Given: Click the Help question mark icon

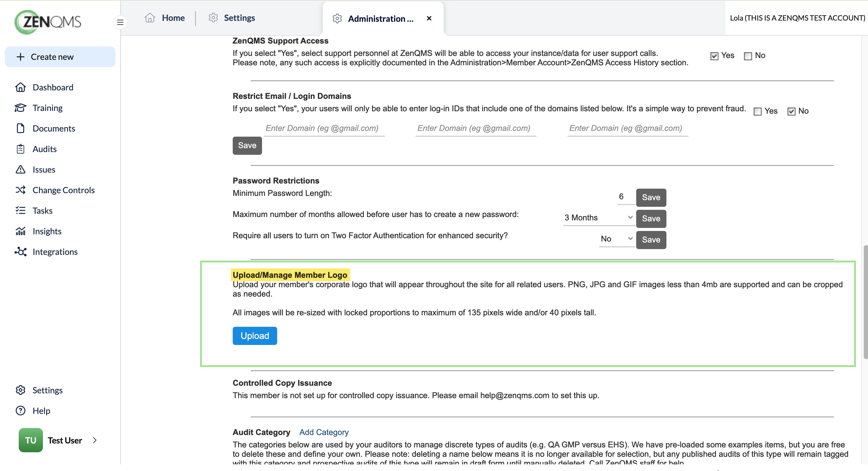Looking at the screenshot, I should 21,411.
